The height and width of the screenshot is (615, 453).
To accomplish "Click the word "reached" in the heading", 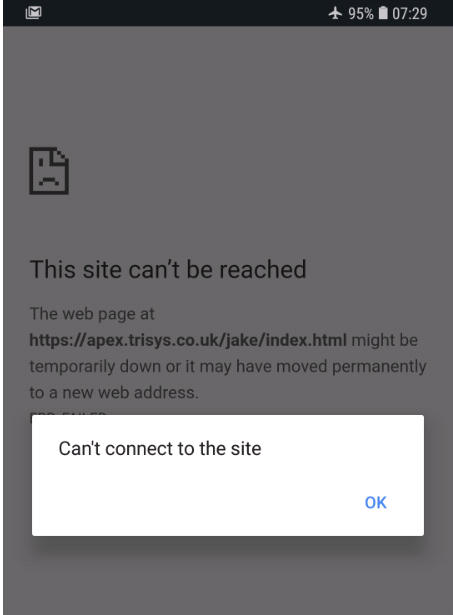I will (263, 269).
